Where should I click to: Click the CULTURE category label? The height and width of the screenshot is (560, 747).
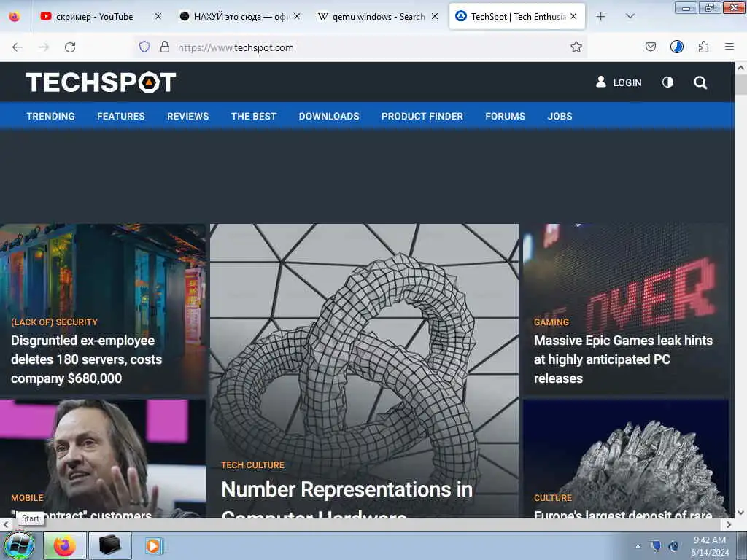553,498
